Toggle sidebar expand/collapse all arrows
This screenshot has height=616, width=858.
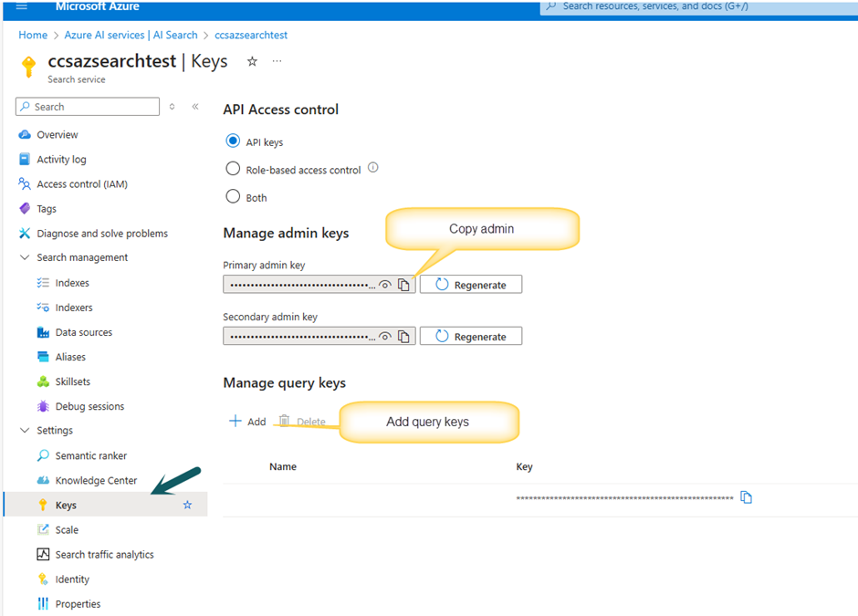click(172, 107)
